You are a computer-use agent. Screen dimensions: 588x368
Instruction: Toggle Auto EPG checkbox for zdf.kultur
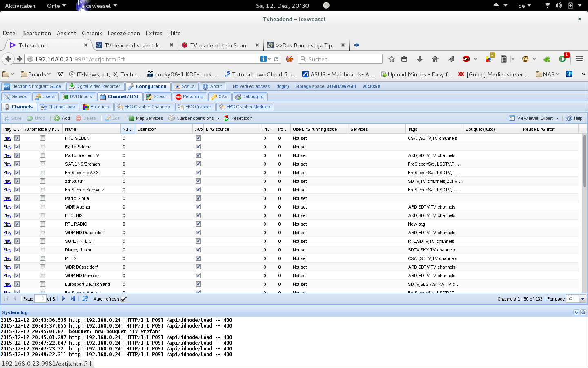[x=198, y=181]
